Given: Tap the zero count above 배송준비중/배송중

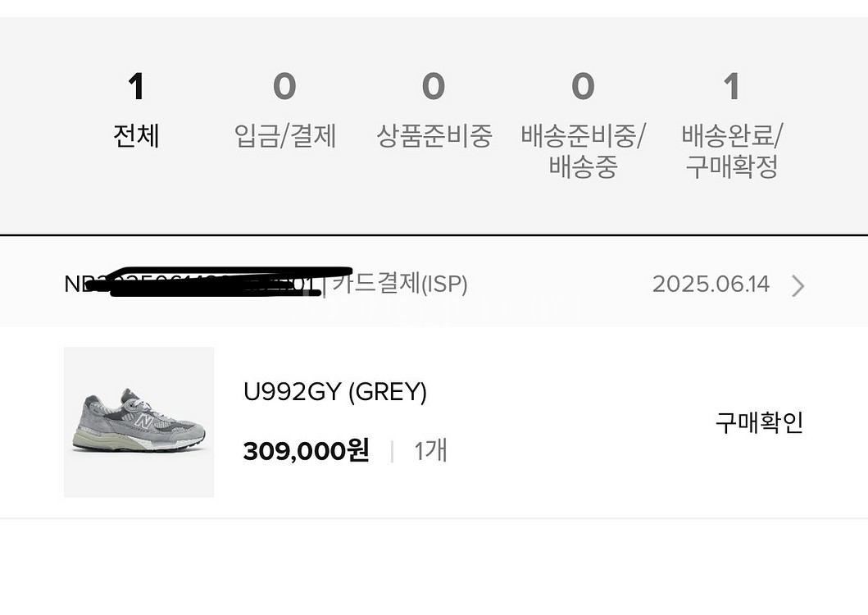Looking at the screenshot, I should (x=583, y=87).
